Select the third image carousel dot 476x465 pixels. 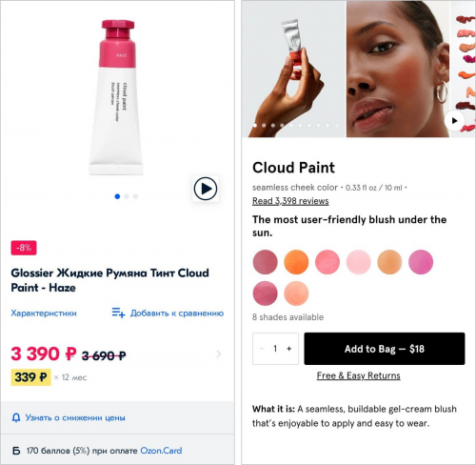pyautogui.click(x=135, y=196)
